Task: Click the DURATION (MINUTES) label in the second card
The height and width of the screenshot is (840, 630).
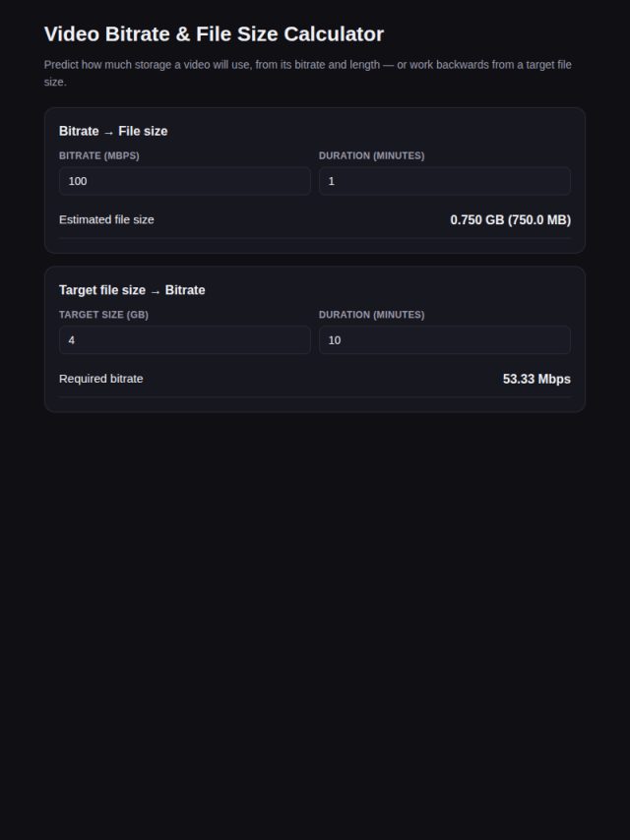Action: pos(371,315)
